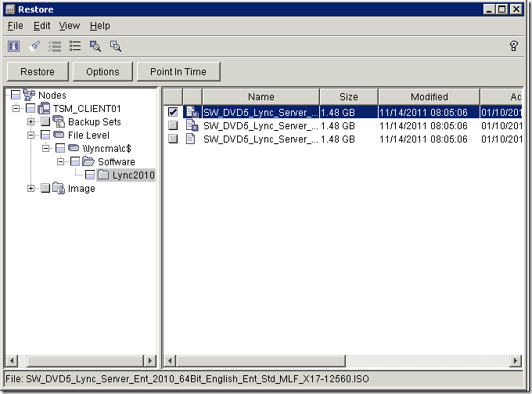
Task: Click the help question mark icon
Action: point(514,46)
